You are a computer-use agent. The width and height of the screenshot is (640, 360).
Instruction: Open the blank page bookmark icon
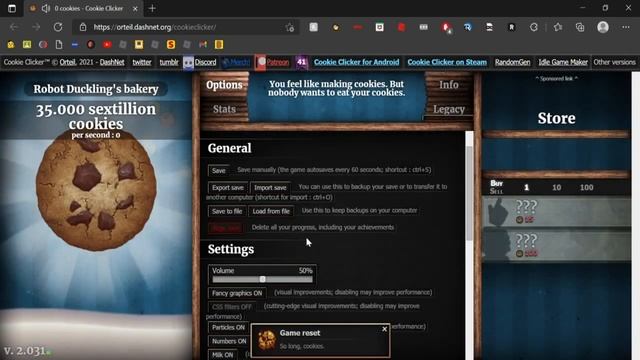click(x=59, y=44)
